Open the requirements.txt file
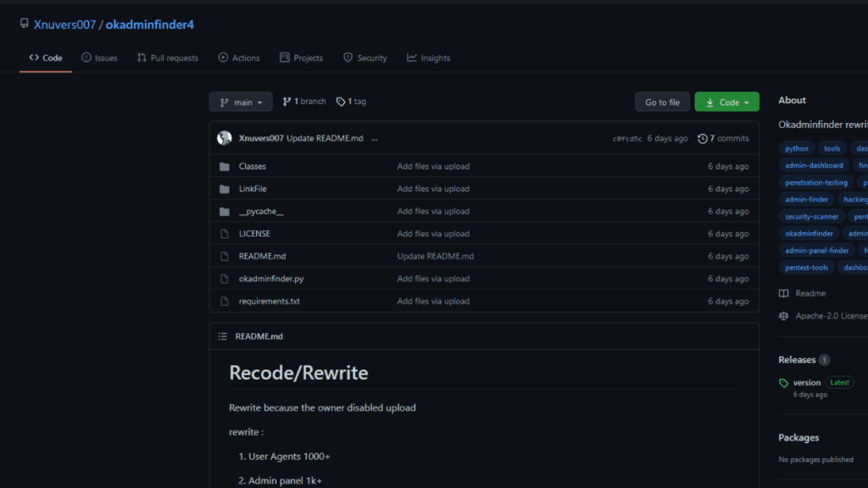 [x=269, y=301]
